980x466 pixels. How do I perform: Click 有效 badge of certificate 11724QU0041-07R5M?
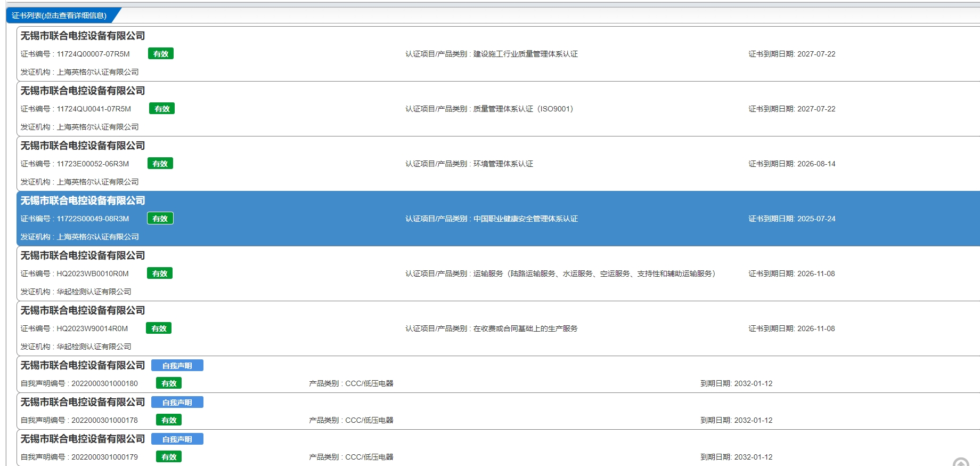click(162, 109)
